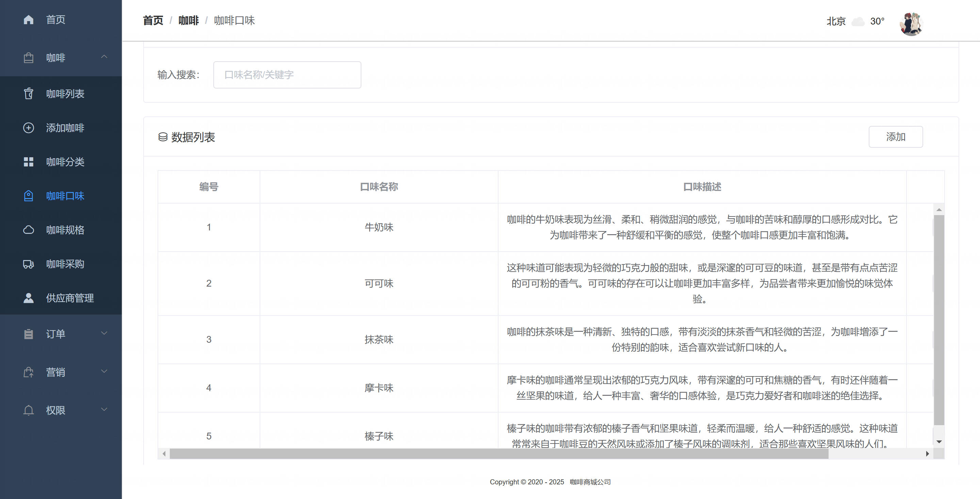Click the person icon for 供应商管理
The height and width of the screenshot is (499, 980).
coord(29,298)
